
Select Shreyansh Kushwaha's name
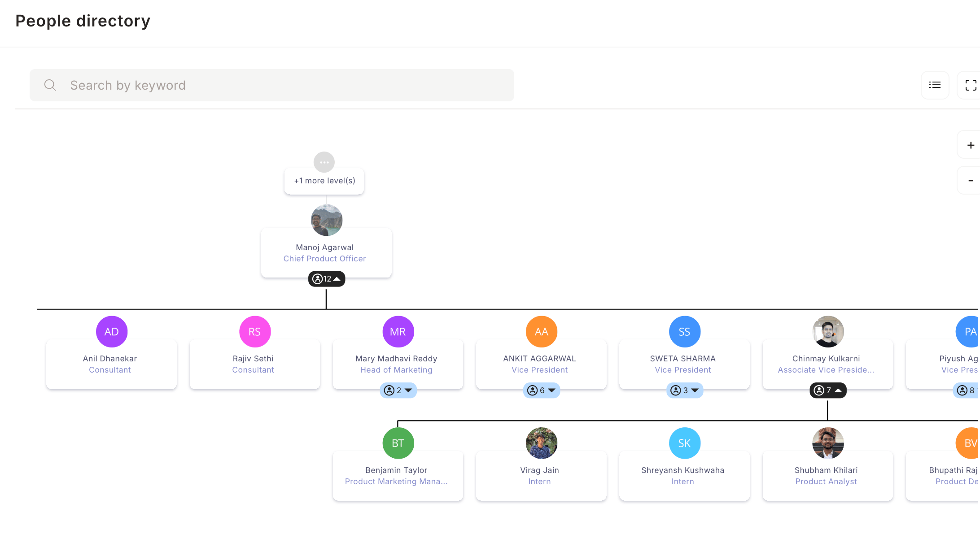683,470
